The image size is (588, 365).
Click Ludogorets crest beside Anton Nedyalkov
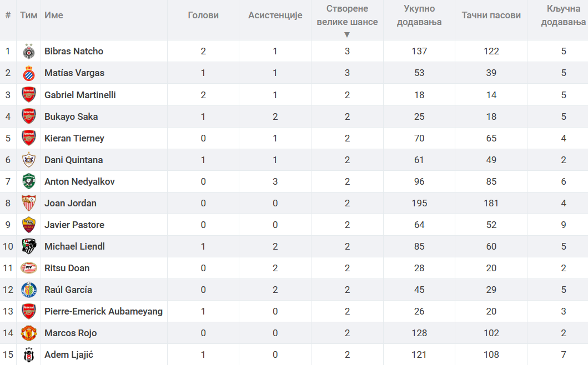29,181
